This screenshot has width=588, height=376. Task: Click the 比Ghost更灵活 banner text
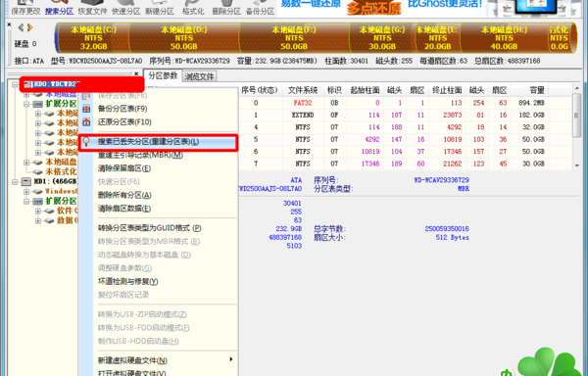pyautogui.click(x=445, y=4)
